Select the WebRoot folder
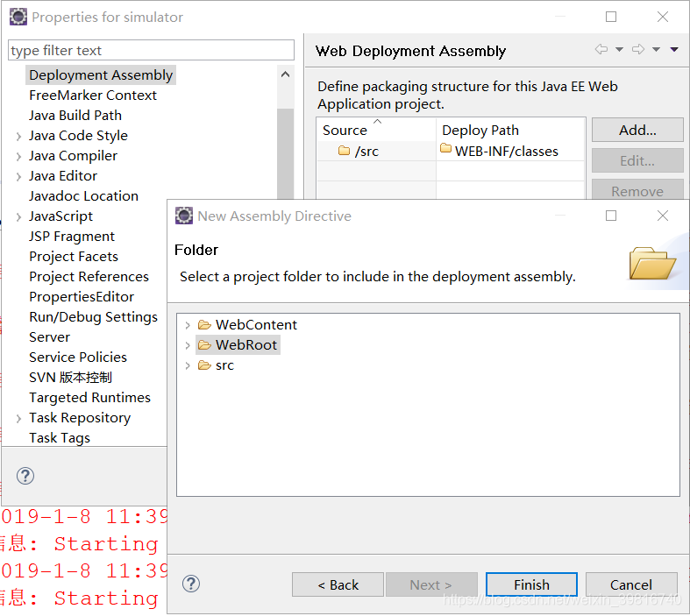 (238, 345)
